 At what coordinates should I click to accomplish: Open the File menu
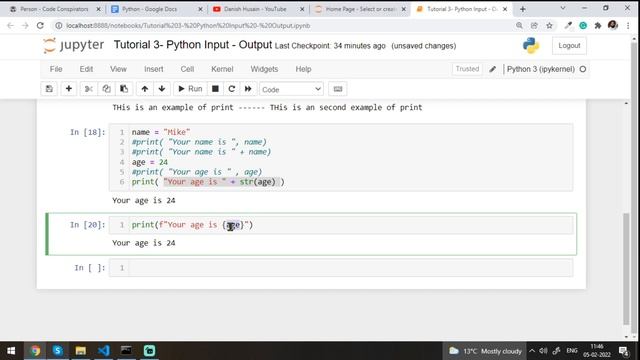click(56, 69)
